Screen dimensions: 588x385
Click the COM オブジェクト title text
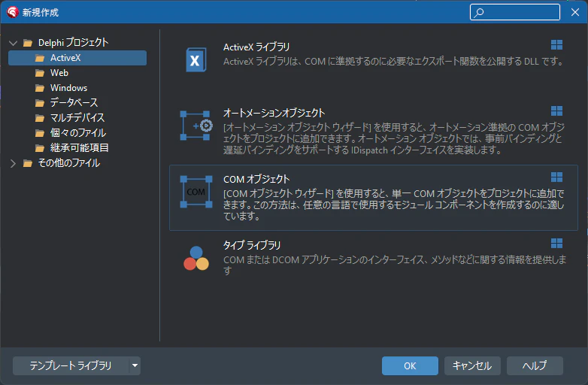pos(256,179)
